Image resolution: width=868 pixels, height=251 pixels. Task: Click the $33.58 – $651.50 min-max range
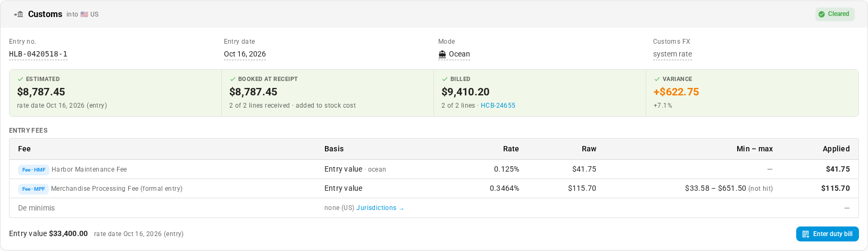click(x=715, y=188)
